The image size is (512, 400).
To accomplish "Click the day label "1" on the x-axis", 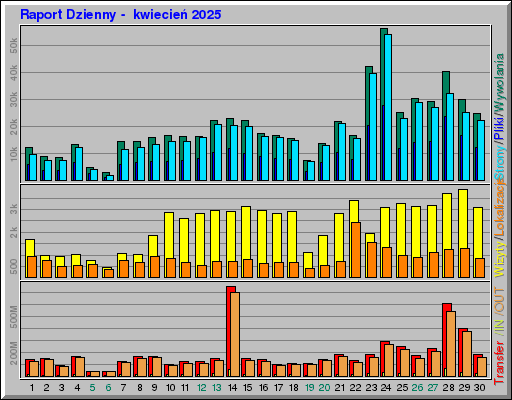I will pos(32,388).
